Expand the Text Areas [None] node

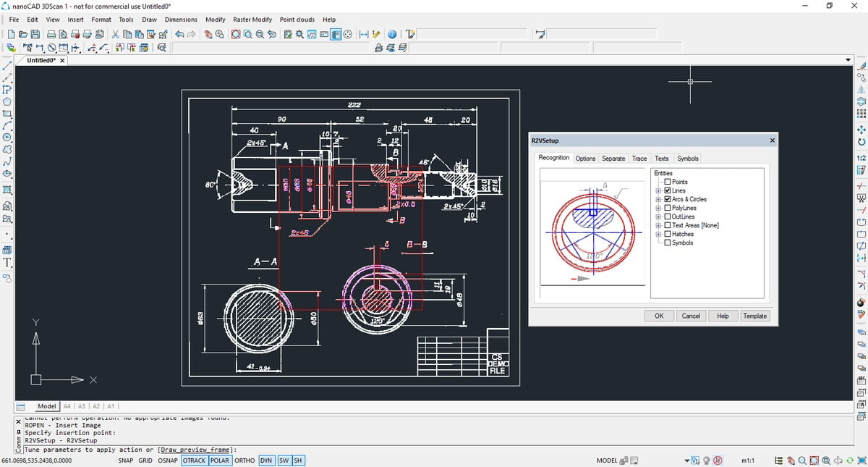[659, 225]
